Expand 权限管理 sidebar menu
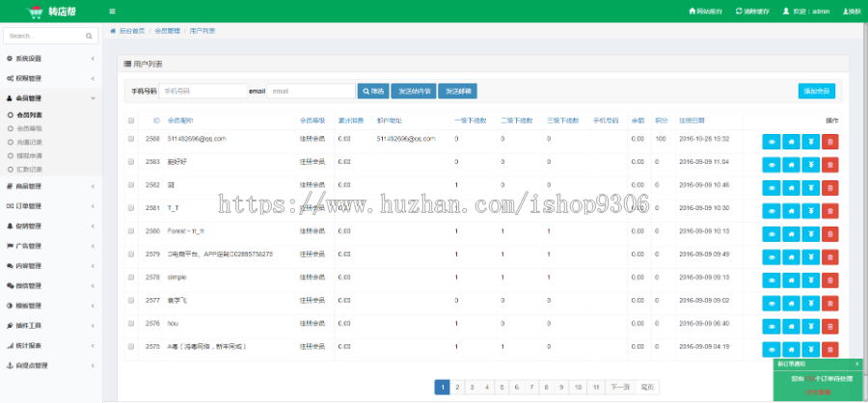This screenshot has width=868, height=403. click(x=51, y=78)
